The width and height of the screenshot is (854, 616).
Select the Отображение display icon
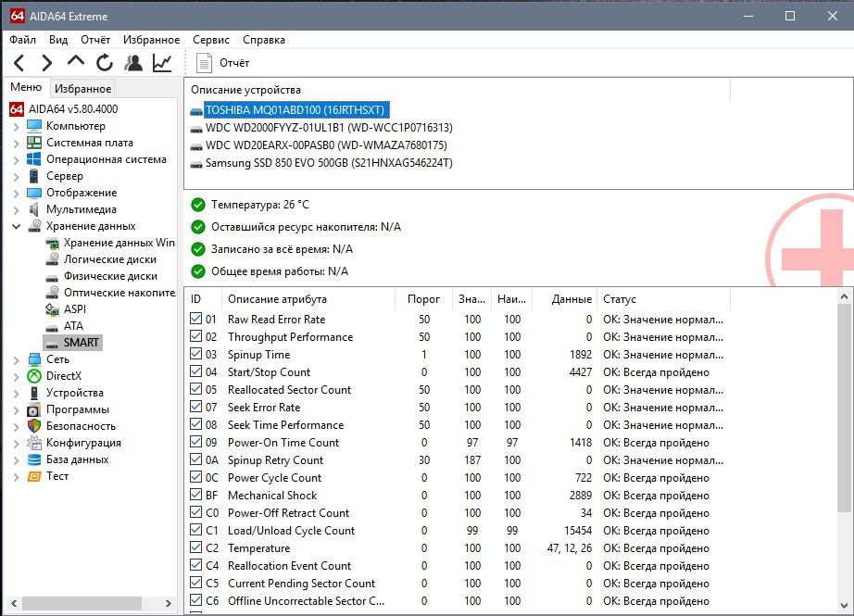coord(34,193)
